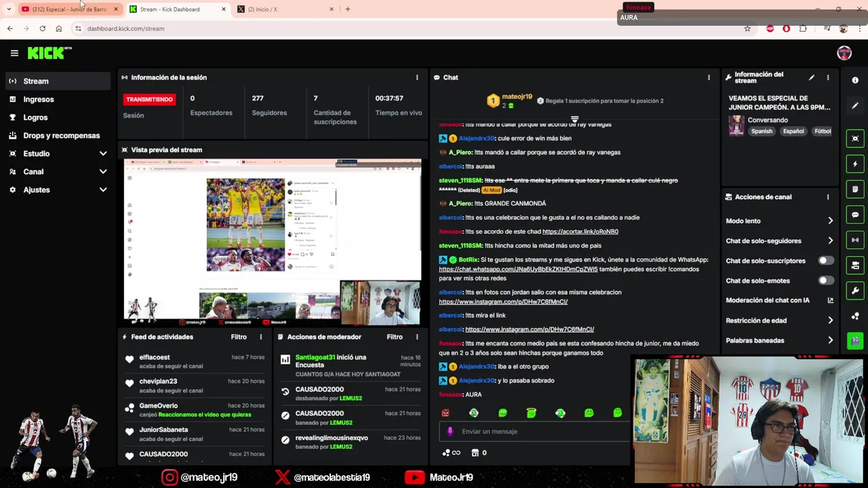This screenshot has height=488, width=868.
Task: Select Stream in the left sidebar
Action: (x=58, y=81)
